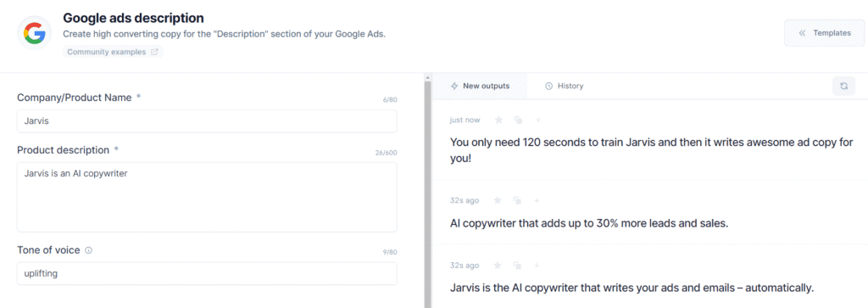Click the Tone of voice field with uplifting
The width and height of the screenshot is (868, 308).
coord(207,274)
